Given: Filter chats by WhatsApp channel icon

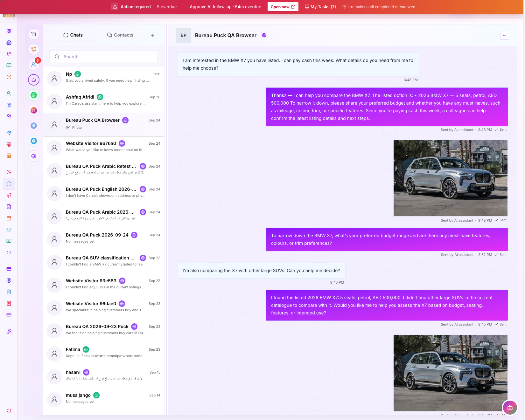Looking at the screenshot, I should [34, 95].
